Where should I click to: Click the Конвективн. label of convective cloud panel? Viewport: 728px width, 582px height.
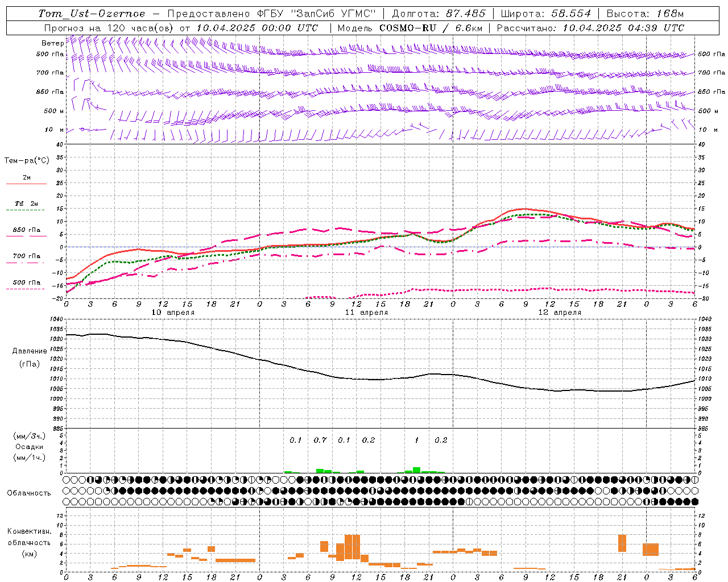point(29,531)
